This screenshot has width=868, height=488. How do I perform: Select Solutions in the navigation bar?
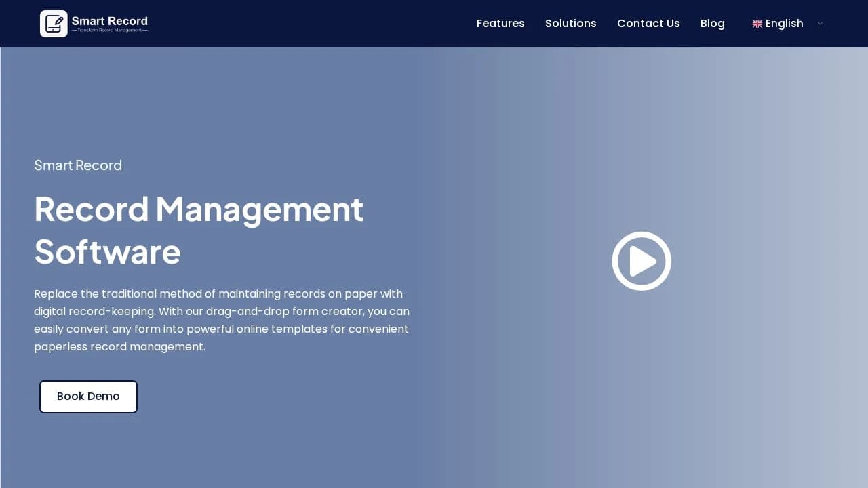[x=570, y=23]
